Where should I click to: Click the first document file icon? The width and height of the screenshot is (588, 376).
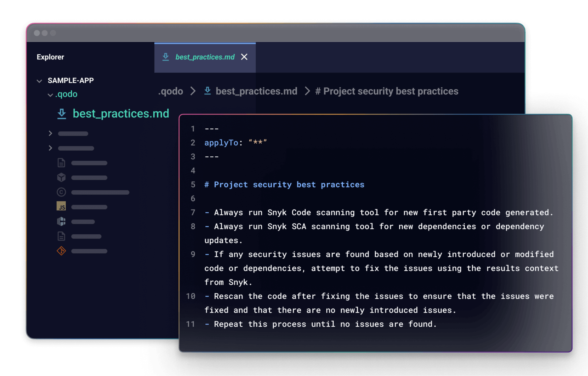pos(61,163)
